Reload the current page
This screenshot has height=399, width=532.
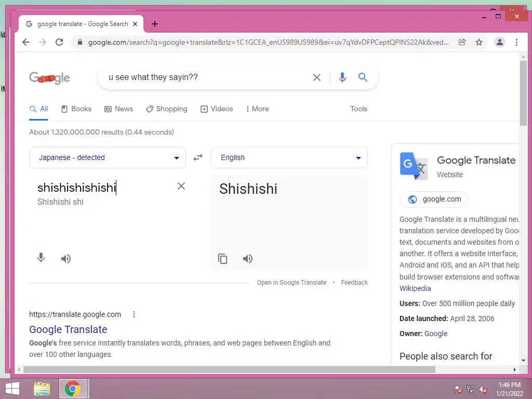point(59,42)
